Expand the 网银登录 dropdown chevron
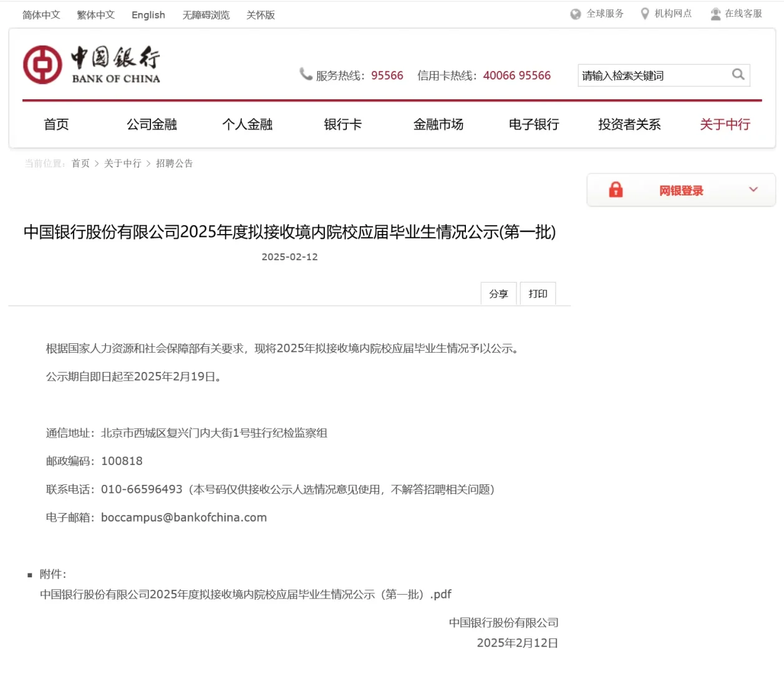The height and width of the screenshot is (674, 784). (753, 189)
